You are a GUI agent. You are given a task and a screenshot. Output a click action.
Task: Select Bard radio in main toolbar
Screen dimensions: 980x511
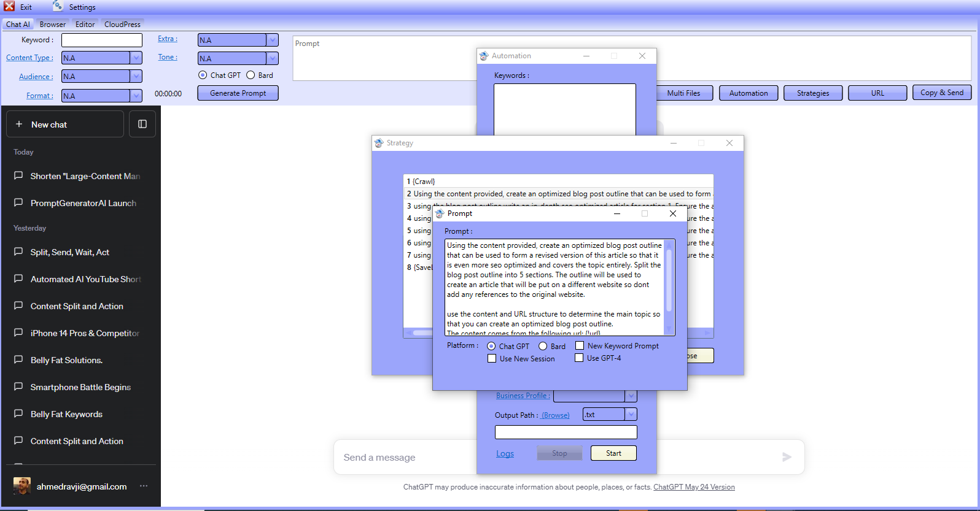251,75
